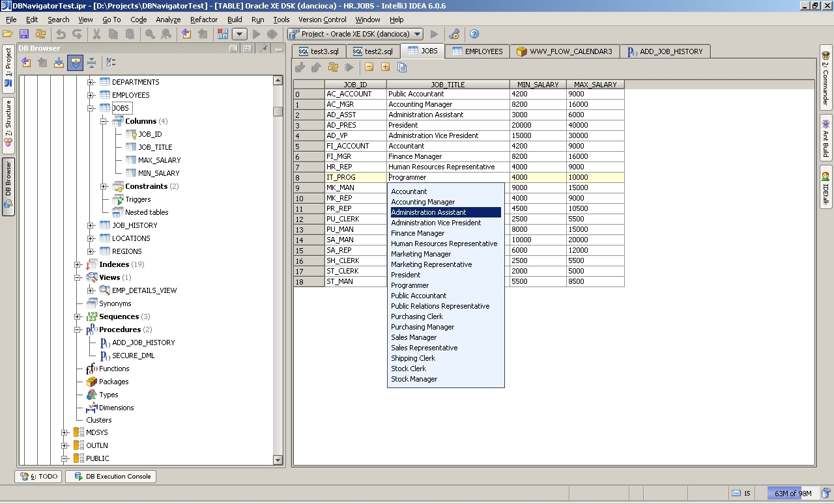Image resolution: width=834 pixels, height=504 pixels.
Task: Select 'Marketing Manager' in the dropdown list
Action: click(x=446, y=254)
